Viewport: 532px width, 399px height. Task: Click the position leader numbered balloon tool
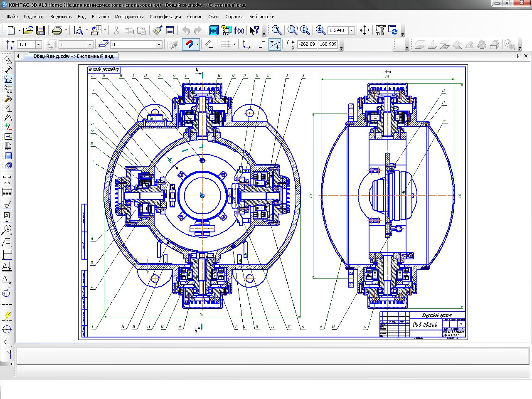[7, 229]
